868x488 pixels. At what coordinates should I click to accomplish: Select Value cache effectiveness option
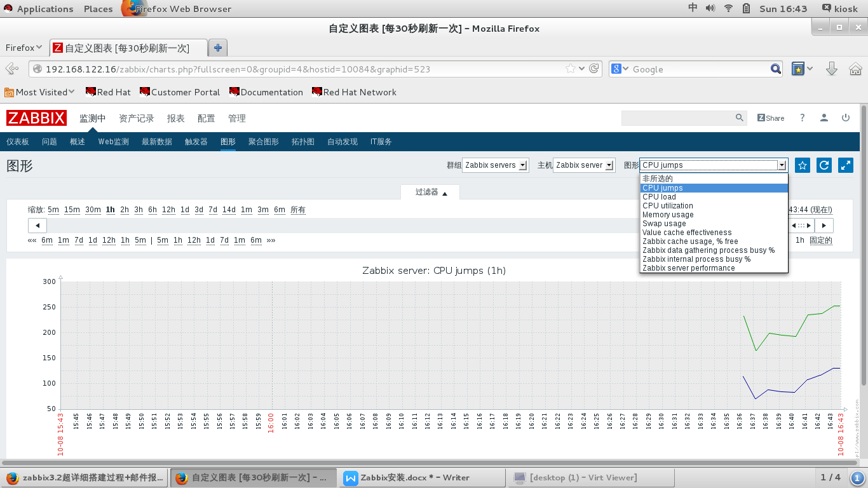click(714, 233)
